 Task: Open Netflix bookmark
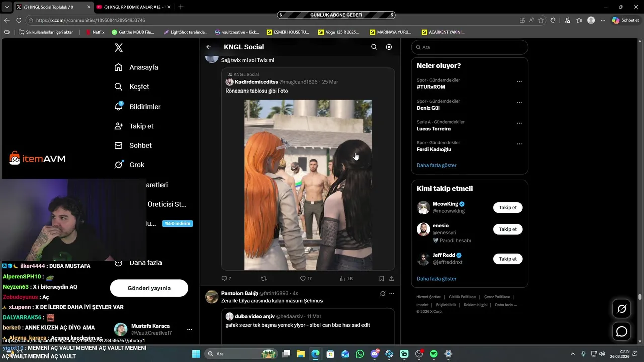(95, 32)
